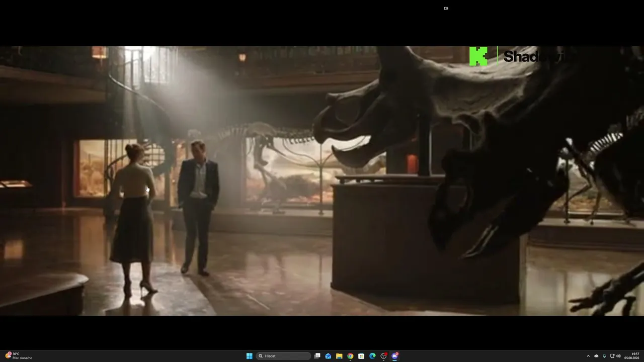Switch to Google Chrome in the taskbar

350,356
